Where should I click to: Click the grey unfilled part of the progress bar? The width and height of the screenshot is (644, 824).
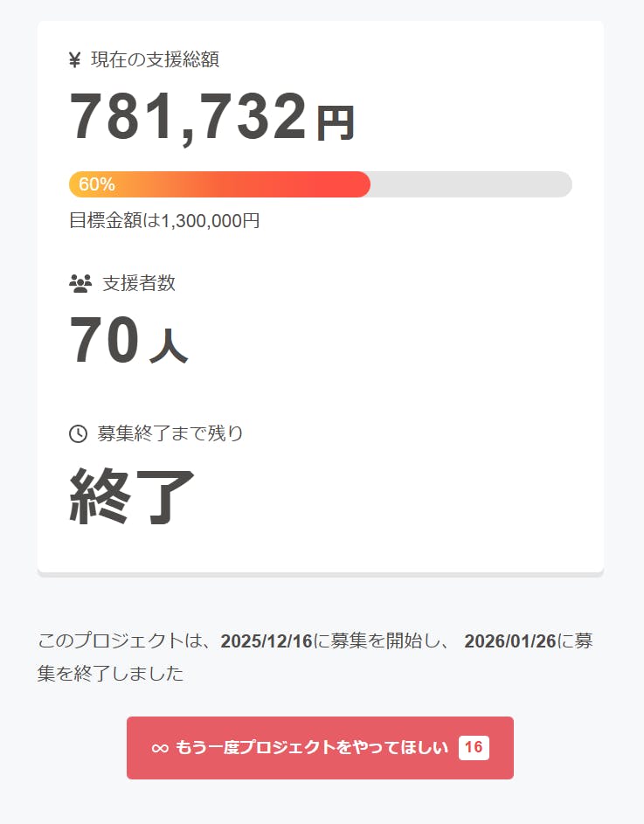[x=470, y=184]
